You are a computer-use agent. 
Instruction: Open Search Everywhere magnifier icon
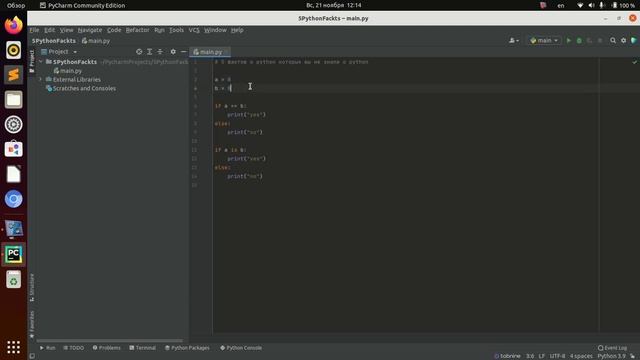pyautogui.click(x=613, y=40)
